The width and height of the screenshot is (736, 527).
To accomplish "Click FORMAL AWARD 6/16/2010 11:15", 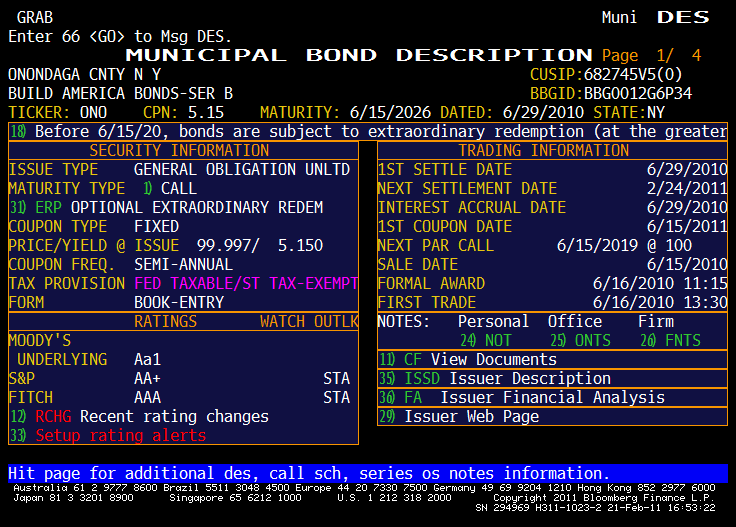I will [660, 283].
